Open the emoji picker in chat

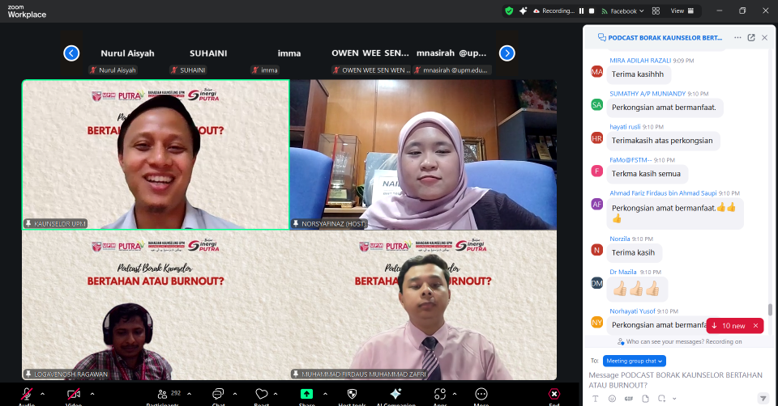pyautogui.click(x=612, y=399)
